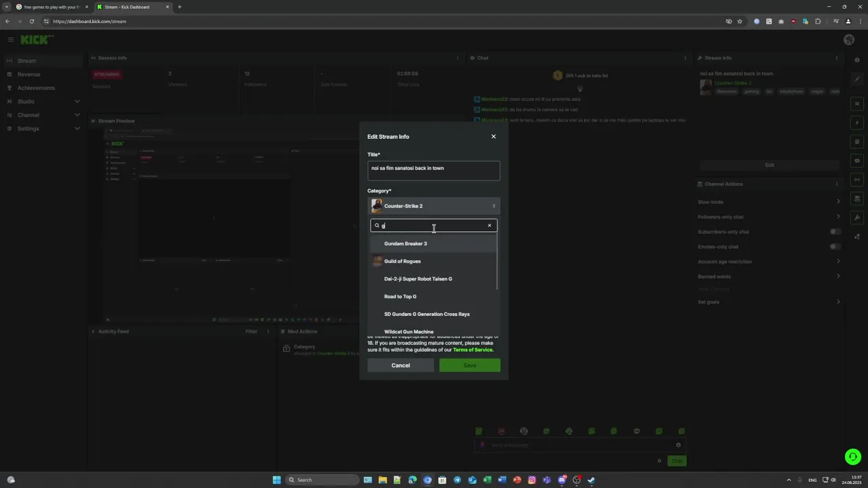This screenshot has width=868, height=488.
Task: Click the category list scrollbar
Action: [x=498, y=262]
